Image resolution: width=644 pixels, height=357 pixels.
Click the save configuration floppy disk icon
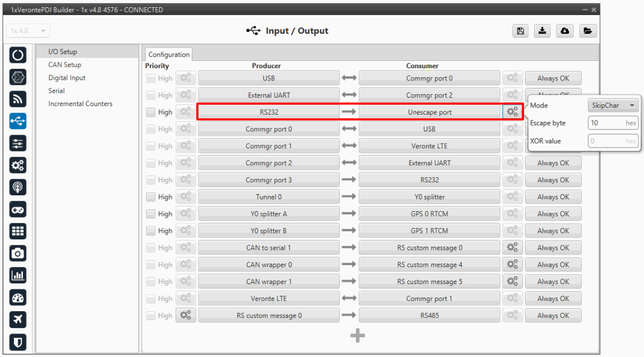(520, 31)
